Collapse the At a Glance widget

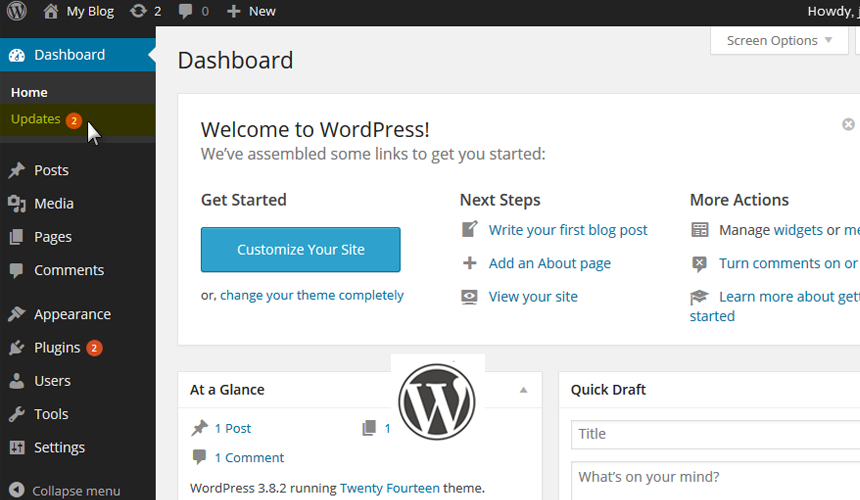tap(523, 390)
